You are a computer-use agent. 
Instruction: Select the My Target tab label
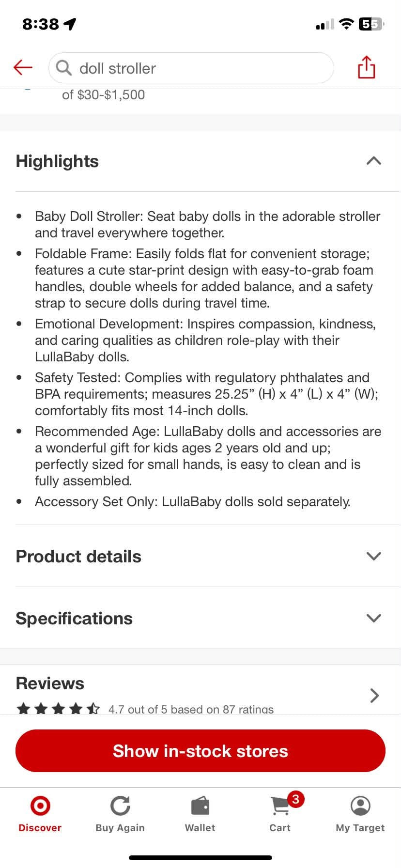click(360, 828)
